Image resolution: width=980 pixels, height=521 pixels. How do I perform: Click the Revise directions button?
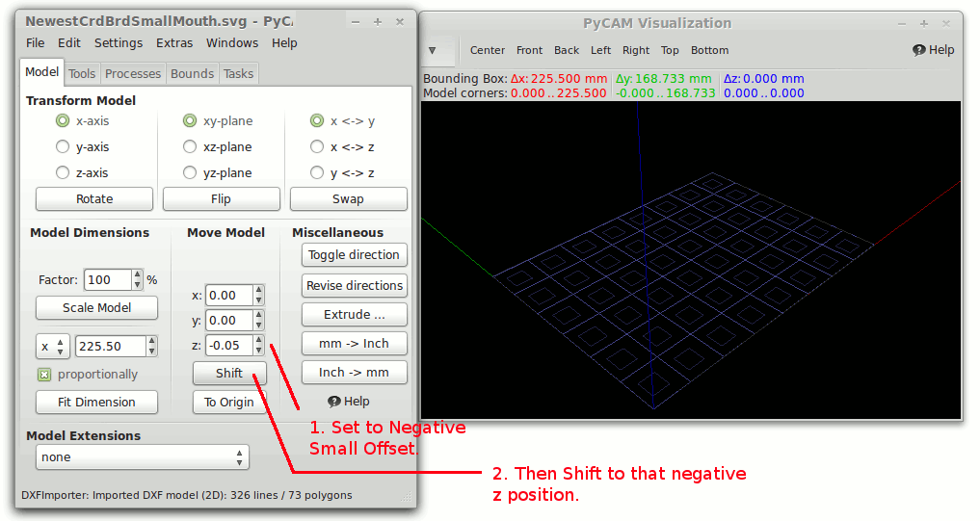(x=354, y=285)
